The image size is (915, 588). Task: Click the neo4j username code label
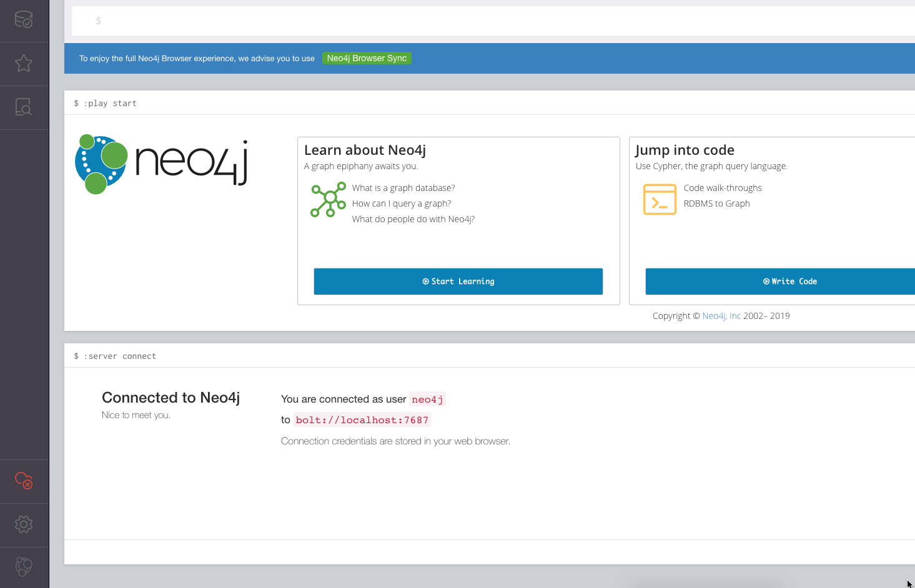(427, 399)
